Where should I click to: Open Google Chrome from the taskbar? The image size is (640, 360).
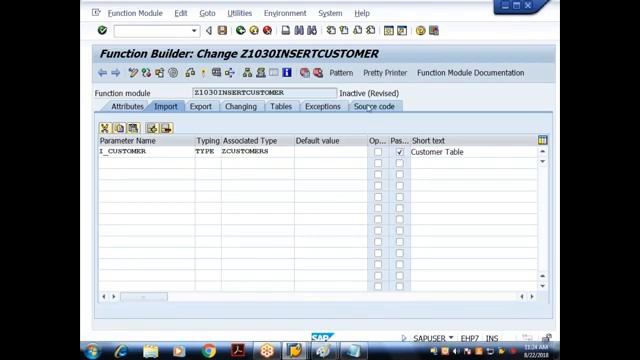(209, 351)
